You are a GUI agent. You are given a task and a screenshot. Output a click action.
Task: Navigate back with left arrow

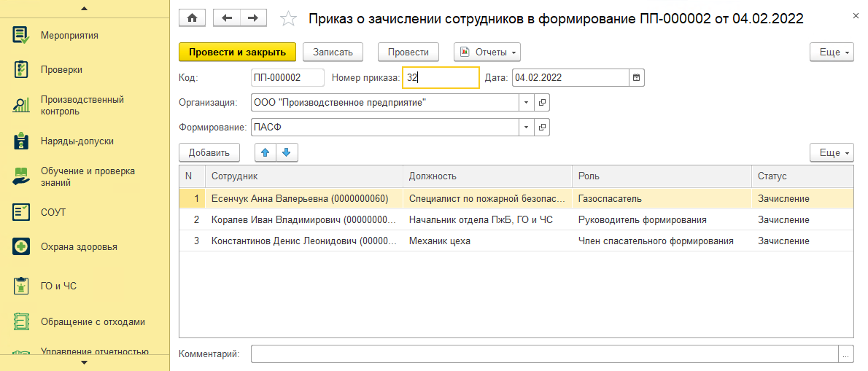[x=226, y=18]
